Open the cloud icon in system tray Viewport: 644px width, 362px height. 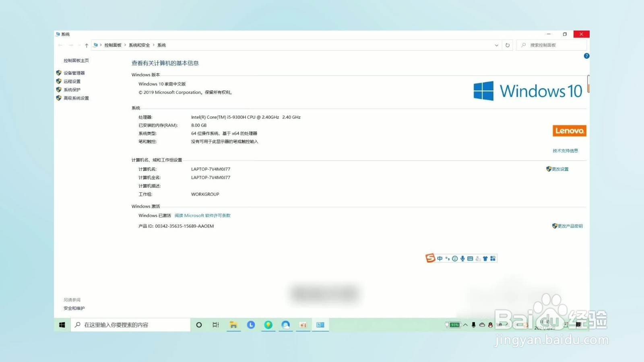[x=482, y=325]
